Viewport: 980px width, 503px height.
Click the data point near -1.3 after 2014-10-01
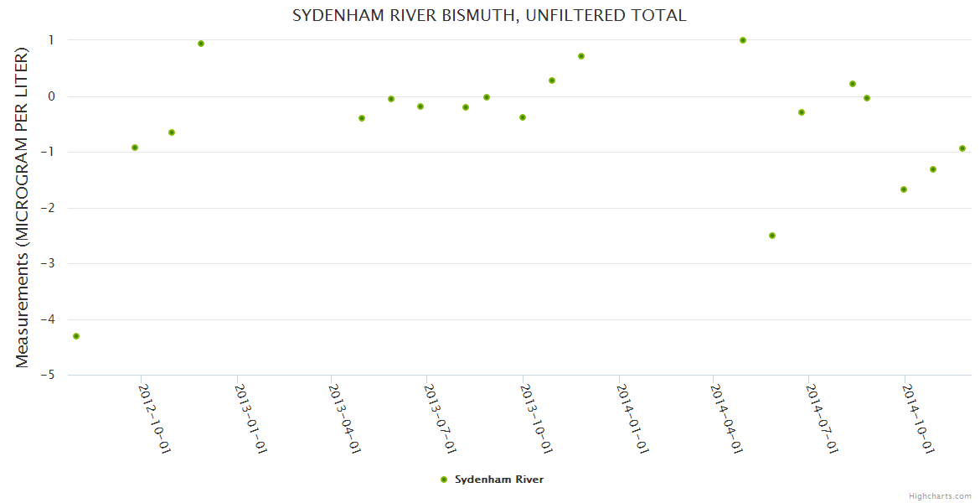point(933,169)
